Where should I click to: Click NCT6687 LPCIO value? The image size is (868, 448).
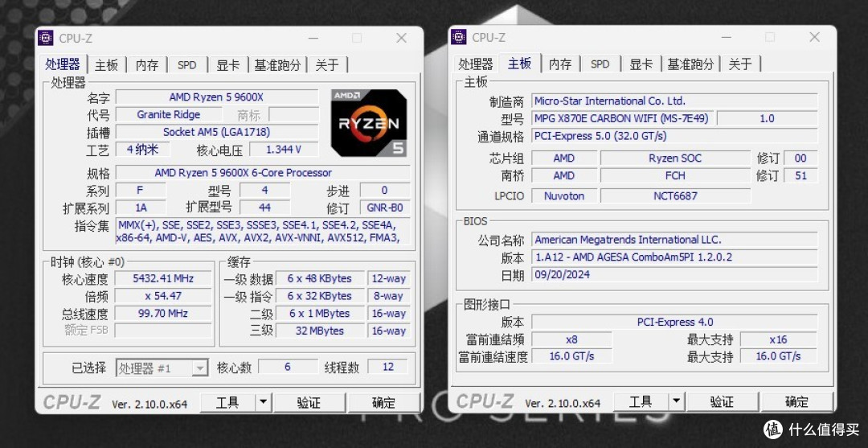pos(675,195)
